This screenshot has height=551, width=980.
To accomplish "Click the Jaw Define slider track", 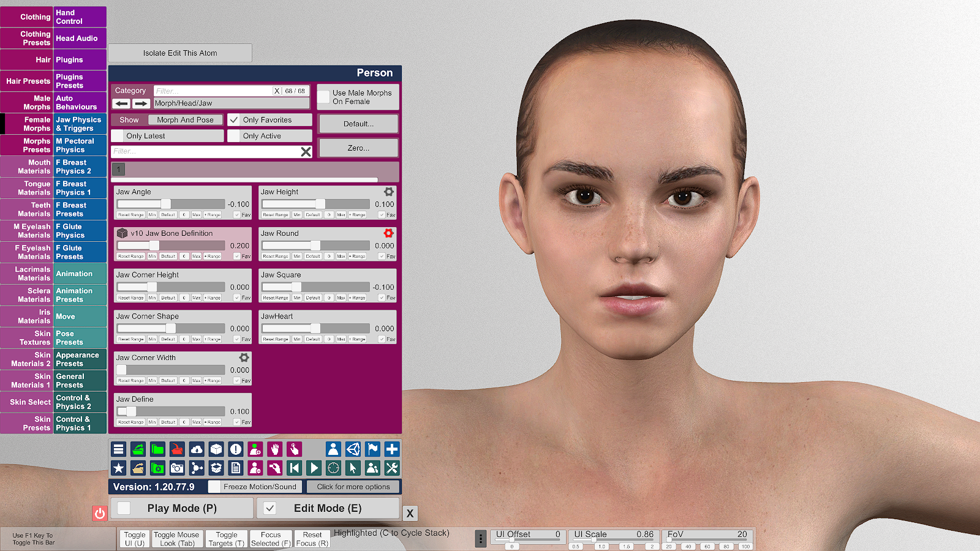I will tap(171, 411).
